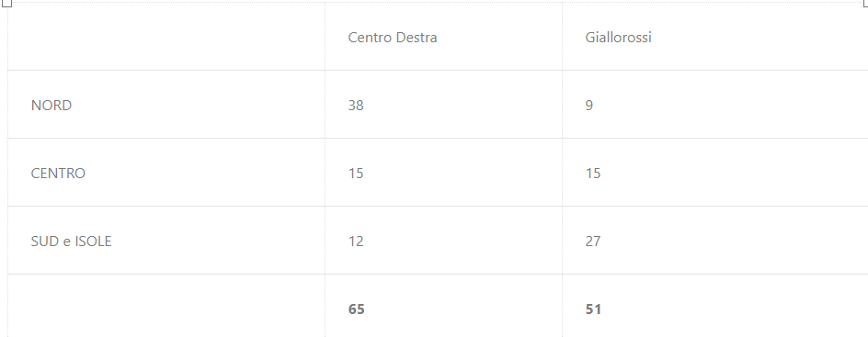Click the word SUD in the row label
Viewport: 868px width, 337px height.
click(x=41, y=241)
